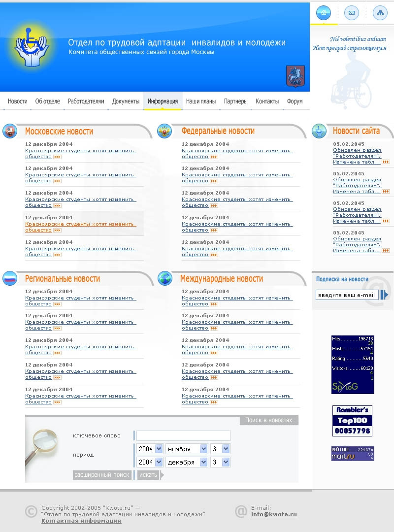Click the Региональные новости Russian flag icon

[x=10, y=278]
